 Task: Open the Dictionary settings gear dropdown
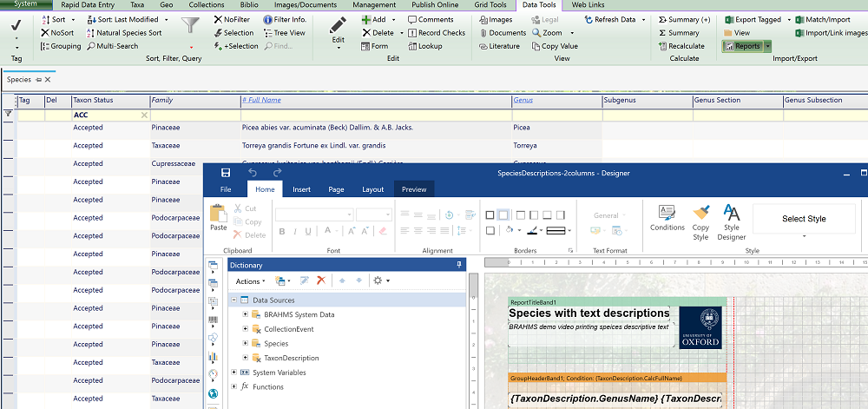(x=381, y=280)
